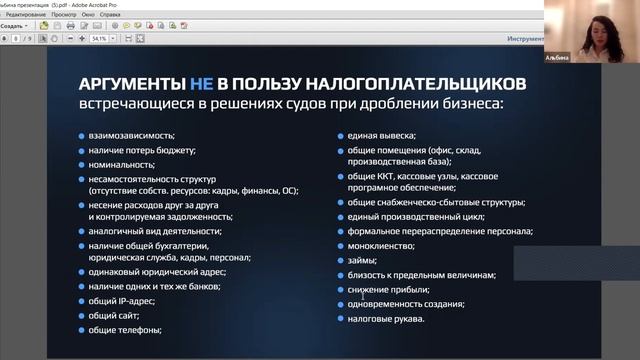Zoom in with the plus button

click(x=82, y=38)
